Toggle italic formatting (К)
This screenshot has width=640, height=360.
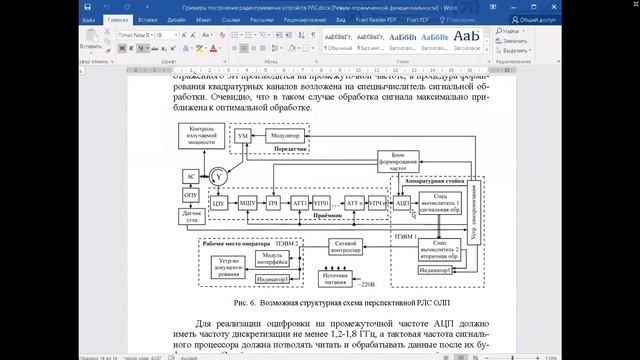tap(131, 49)
